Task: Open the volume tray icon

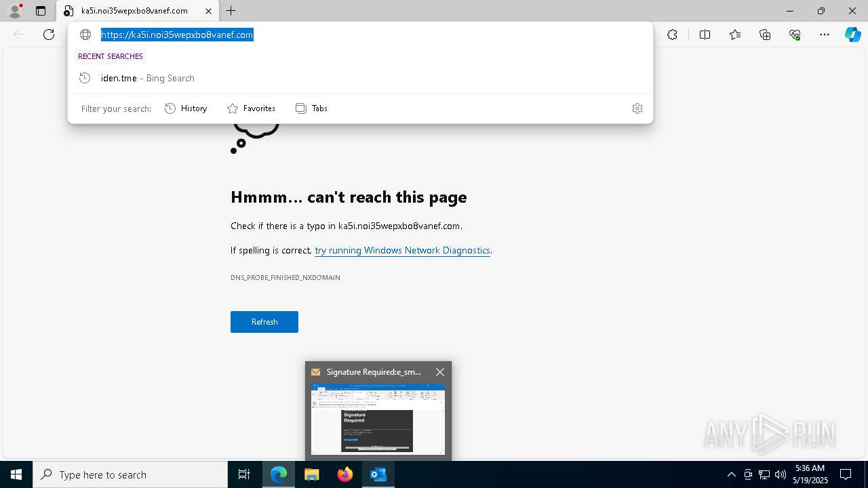Action: click(x=781, y=474)
